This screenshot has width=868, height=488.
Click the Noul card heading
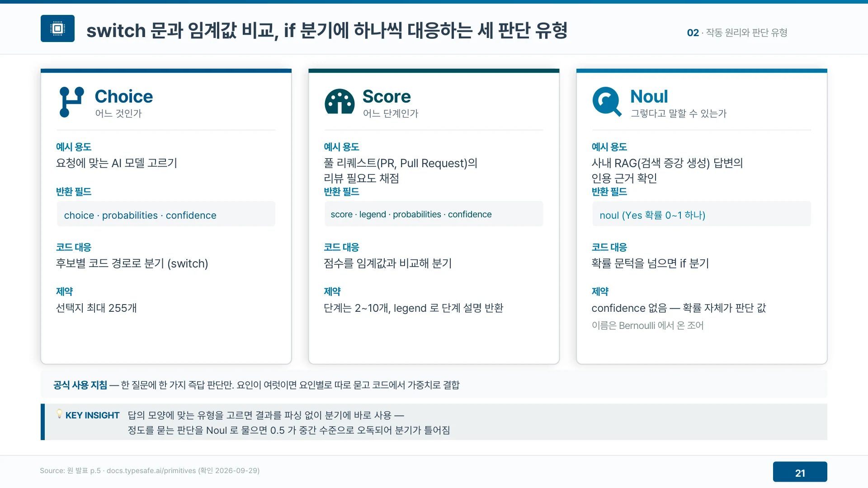649,96
